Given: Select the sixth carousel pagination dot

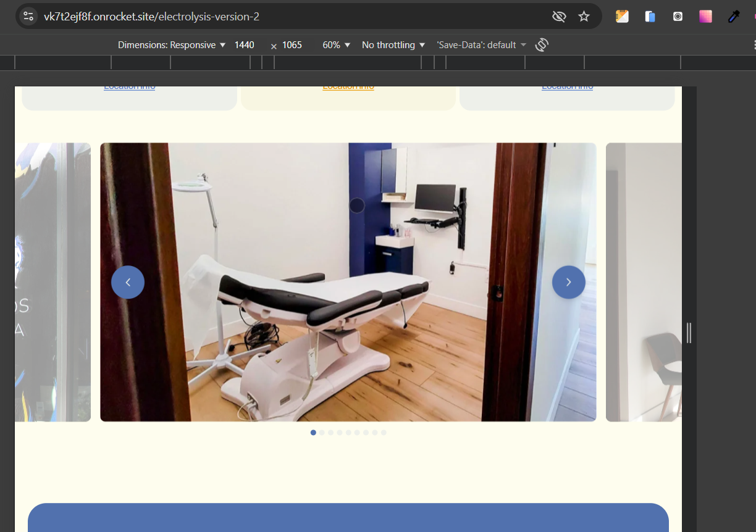Looking at the screenshot, I should [357, 433].
